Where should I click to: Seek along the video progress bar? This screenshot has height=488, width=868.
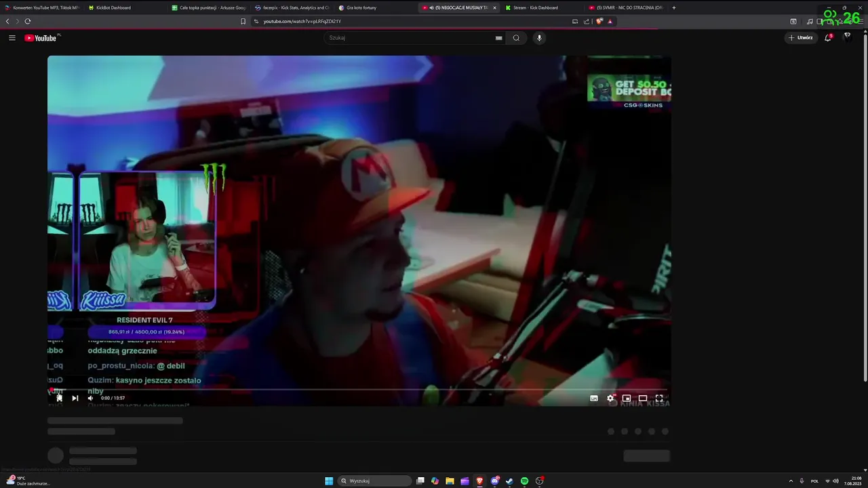(x=359, y=390)
